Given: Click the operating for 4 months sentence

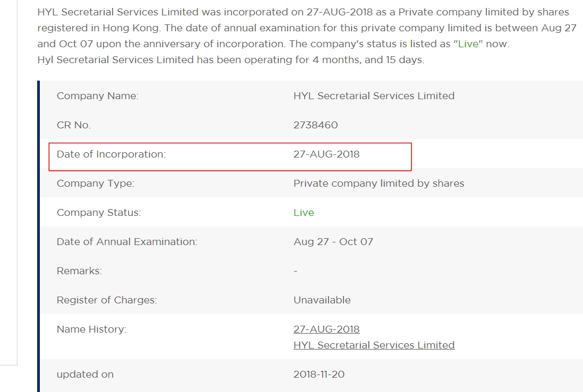Looking at the screenshot, I should (230, 60).
